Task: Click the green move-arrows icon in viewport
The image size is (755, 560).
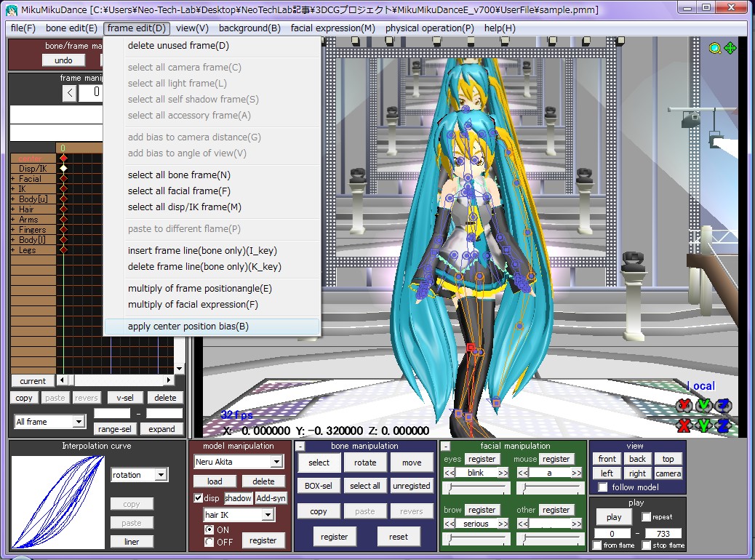Action: point(730,48)
